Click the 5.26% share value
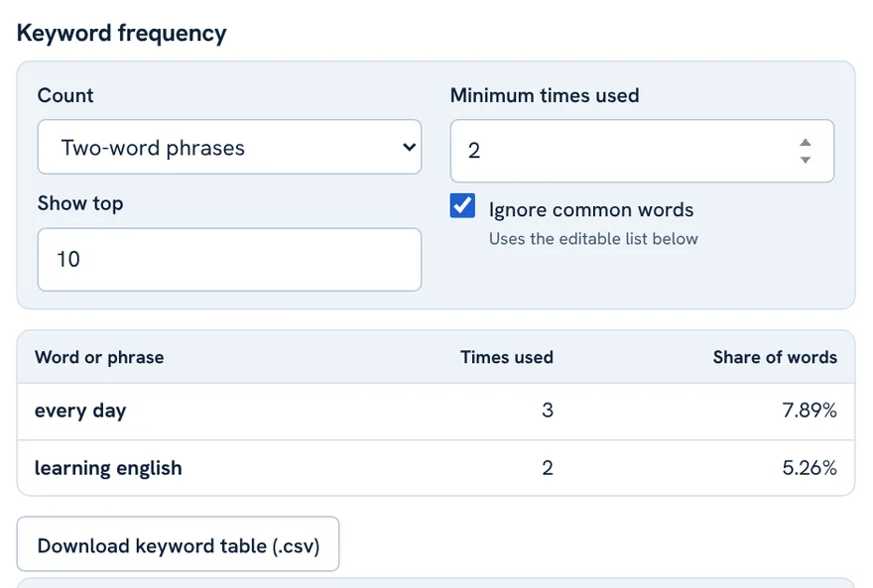Screen dimensions: 873x588 point(810,468)
